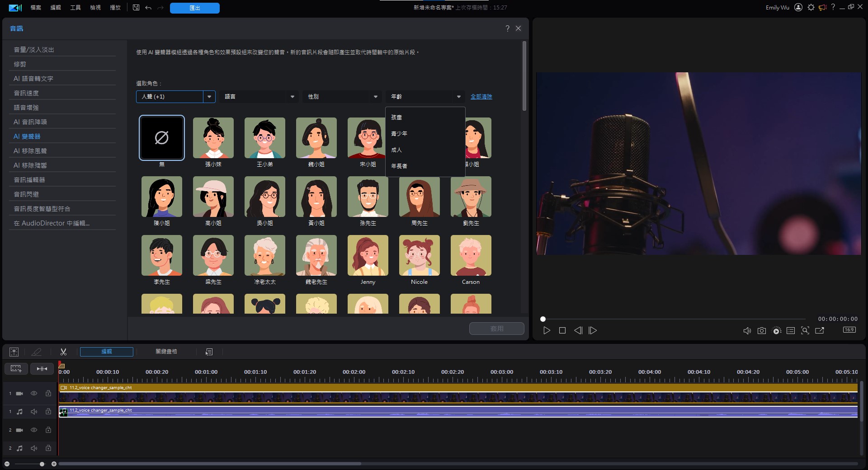The height and width of the screenshot is (470, 868).
Task: Select 青少年 from the age dropdown list
Action: coord(399,134)
